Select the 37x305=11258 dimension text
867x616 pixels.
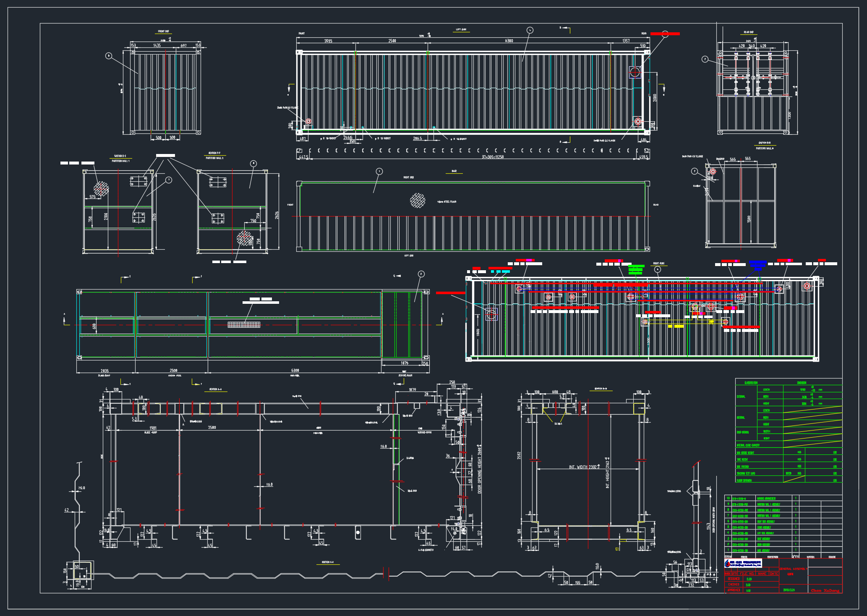(493, 157)
